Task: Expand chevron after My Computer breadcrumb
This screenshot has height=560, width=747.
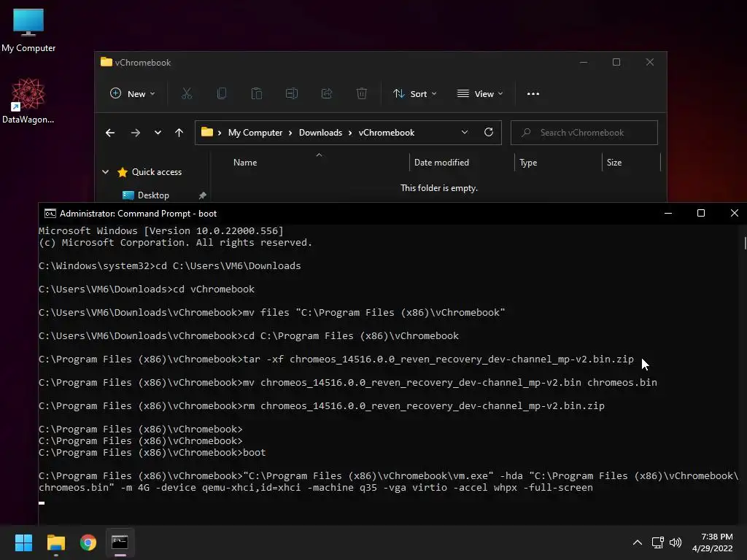Action: pos(290,133)
